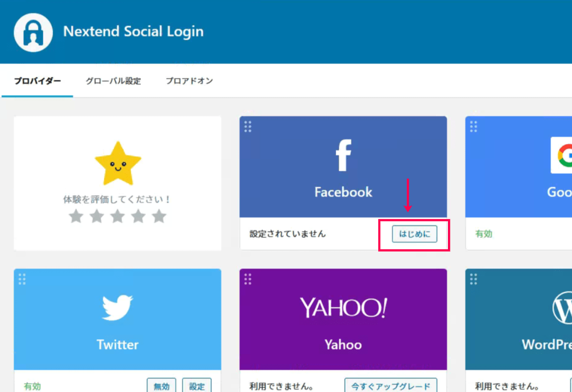Click the Facebook f logo

pyautogui.click(x=343, y=155)
